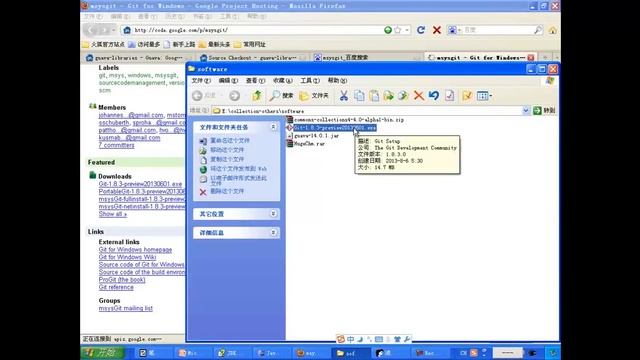The height and width of the screenshot is (360, 640).
Task: Open the 工具(T) menu in software window
Action: pyautogui.click(x=310, y=80)
